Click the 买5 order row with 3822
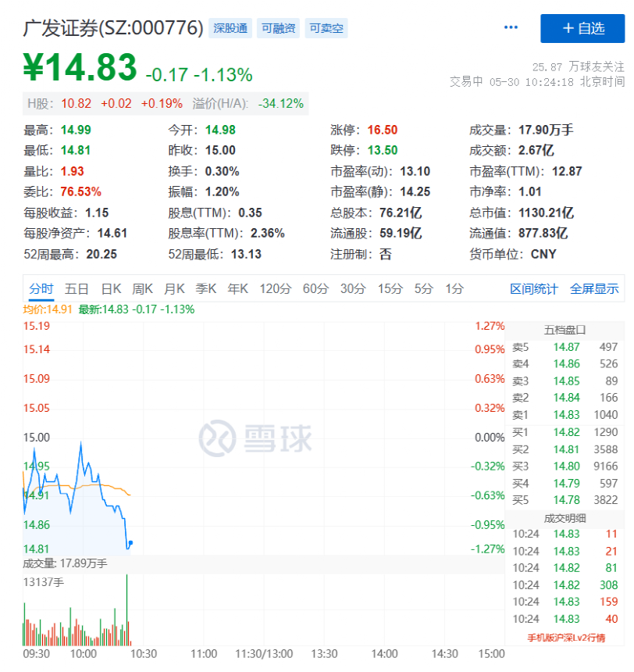Image resolution: width=634 pixels, height=672 pixels. (565, 500)
